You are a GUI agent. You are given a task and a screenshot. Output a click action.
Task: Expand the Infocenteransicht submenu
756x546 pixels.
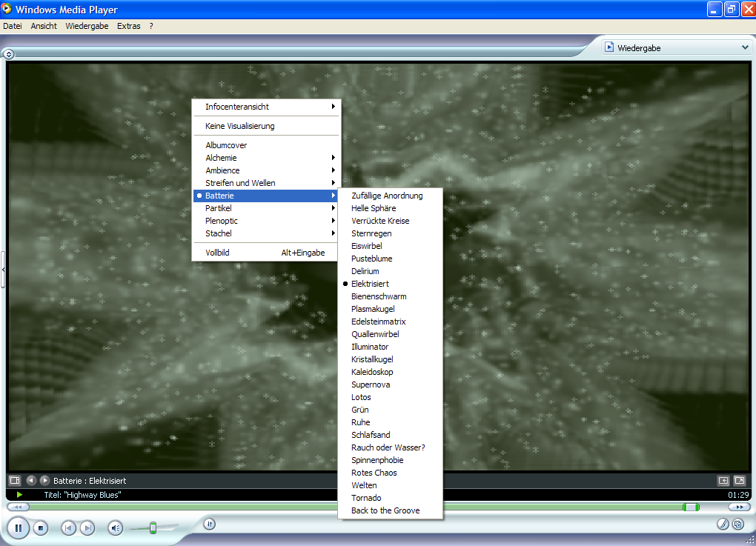(x=267, y=107)
